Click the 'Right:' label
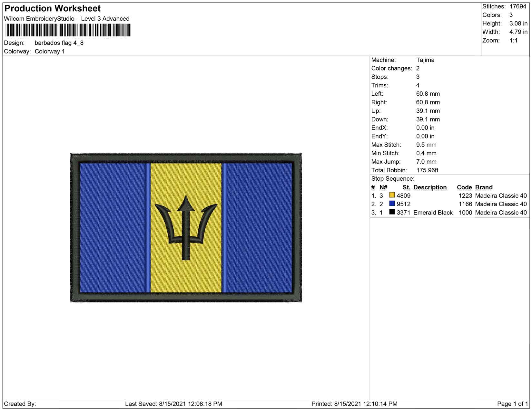Screen dimensions: 532x409 click(x=379, y=102)
